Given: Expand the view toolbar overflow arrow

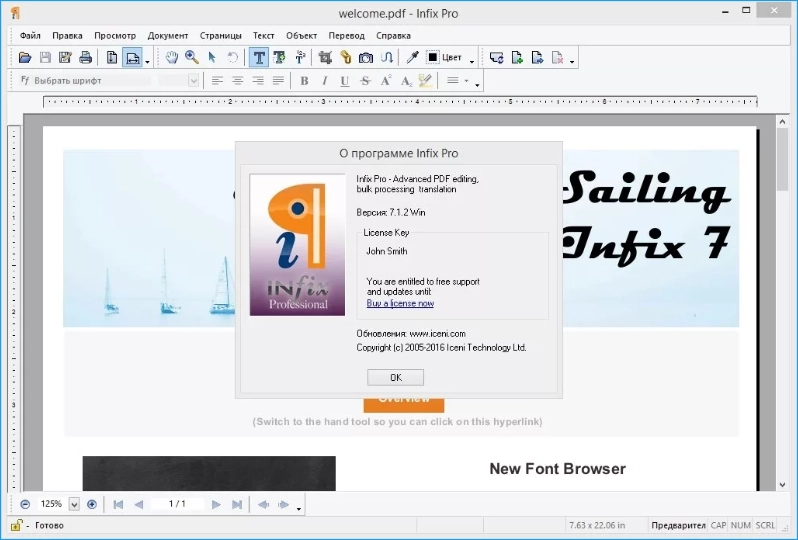Looking at the screenshot, I should [x=148, y=62].
